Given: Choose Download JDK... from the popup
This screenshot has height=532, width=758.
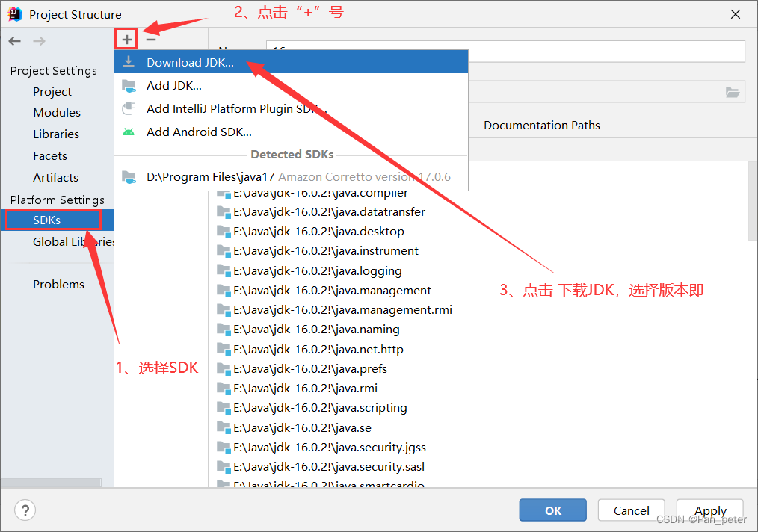Looking at the screenshot, I should pos(291,62).
